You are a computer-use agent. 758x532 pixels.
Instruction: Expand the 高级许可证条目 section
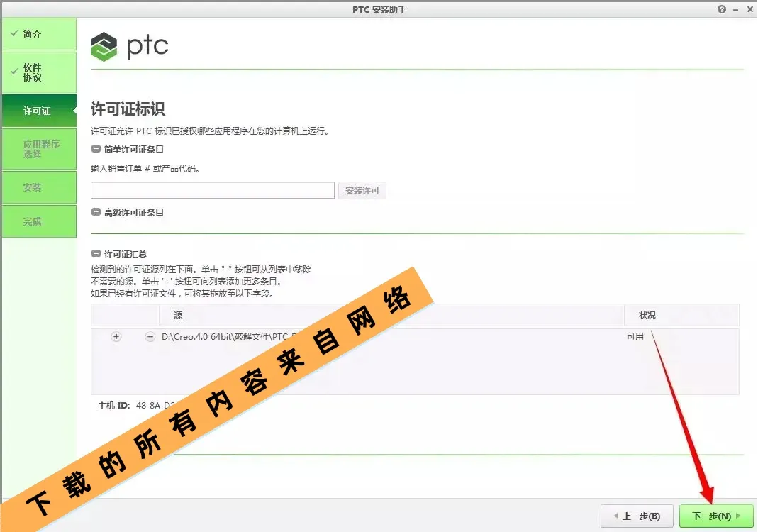pos(96,212)
